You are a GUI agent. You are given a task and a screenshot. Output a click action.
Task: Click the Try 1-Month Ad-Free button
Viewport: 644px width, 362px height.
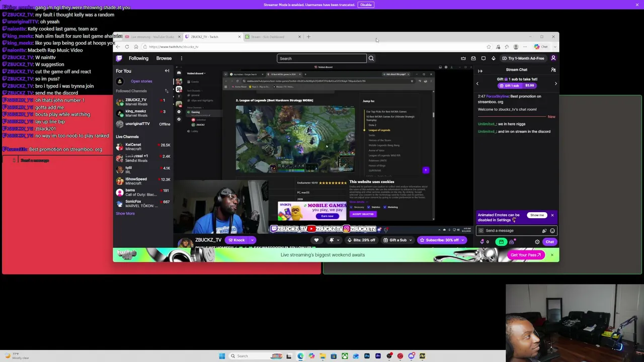pos(523,58)
